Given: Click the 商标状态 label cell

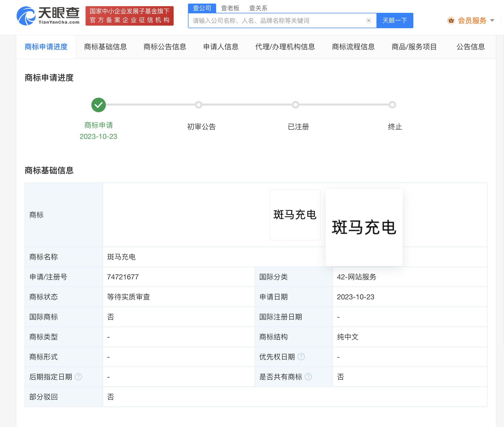Looking at the screenshot, I should (64, 297).
